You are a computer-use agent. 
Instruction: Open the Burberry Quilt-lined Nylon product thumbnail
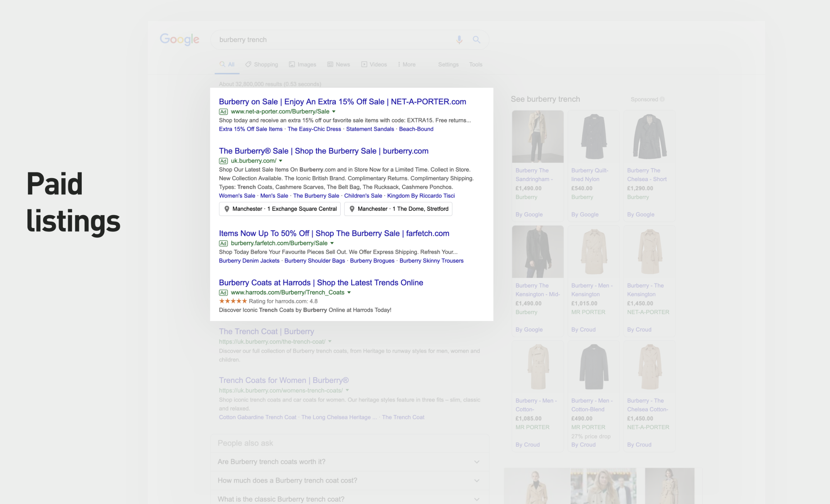[x=594, y=137]
